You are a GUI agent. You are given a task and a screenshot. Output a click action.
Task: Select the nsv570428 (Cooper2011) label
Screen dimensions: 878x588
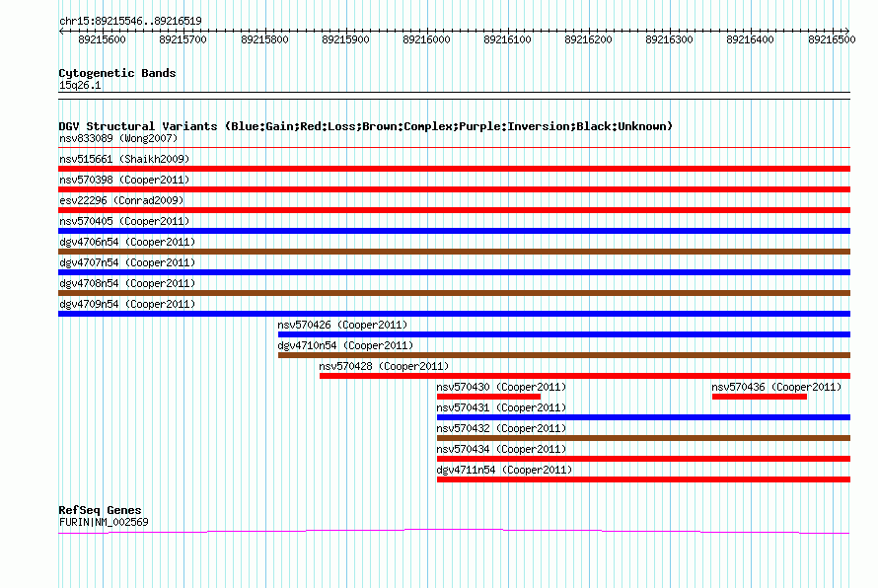click(x=384, y=366)
